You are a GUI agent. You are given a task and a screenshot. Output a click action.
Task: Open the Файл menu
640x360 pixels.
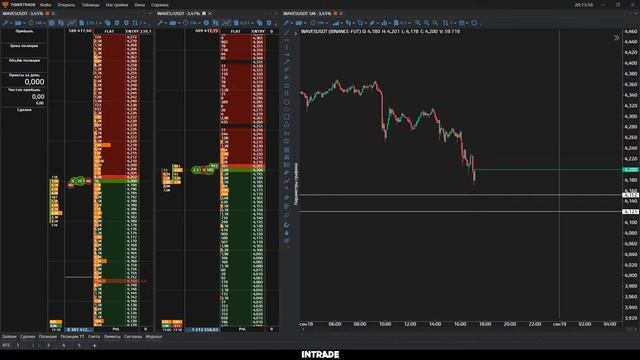coord(46,5)
